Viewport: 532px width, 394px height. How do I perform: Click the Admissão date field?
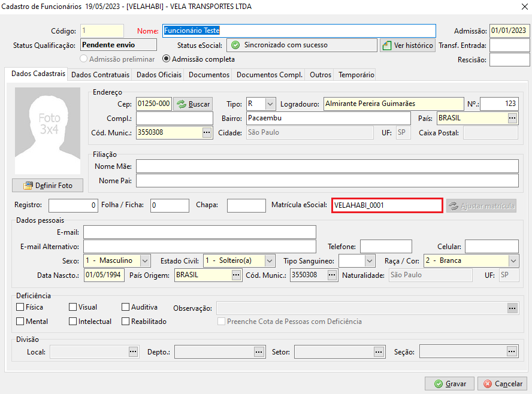[510, 31]
